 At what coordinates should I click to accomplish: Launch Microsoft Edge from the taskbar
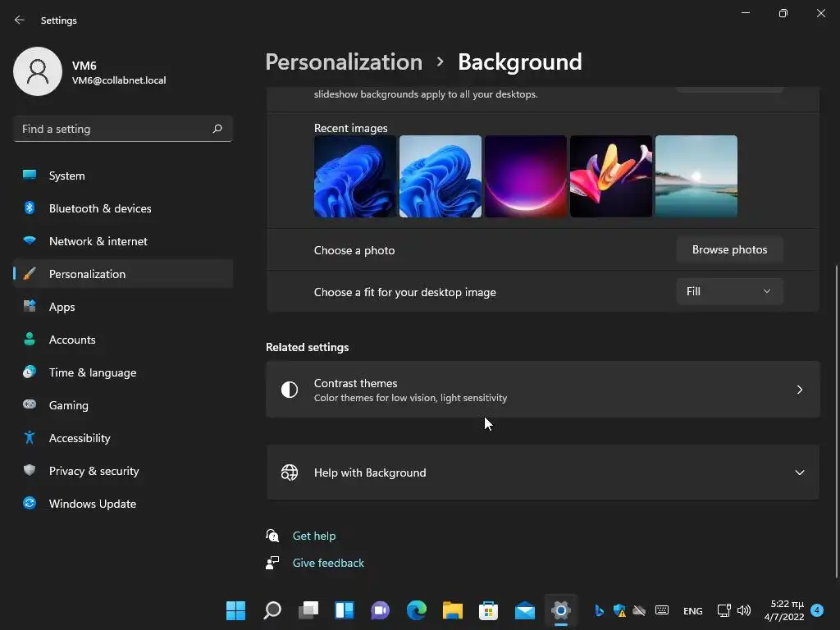416,610
